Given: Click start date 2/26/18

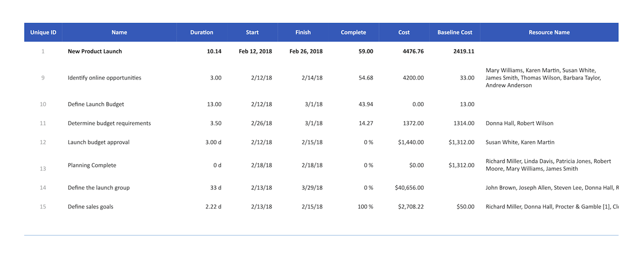Looking at the screenshot, I should coord(262,123).
